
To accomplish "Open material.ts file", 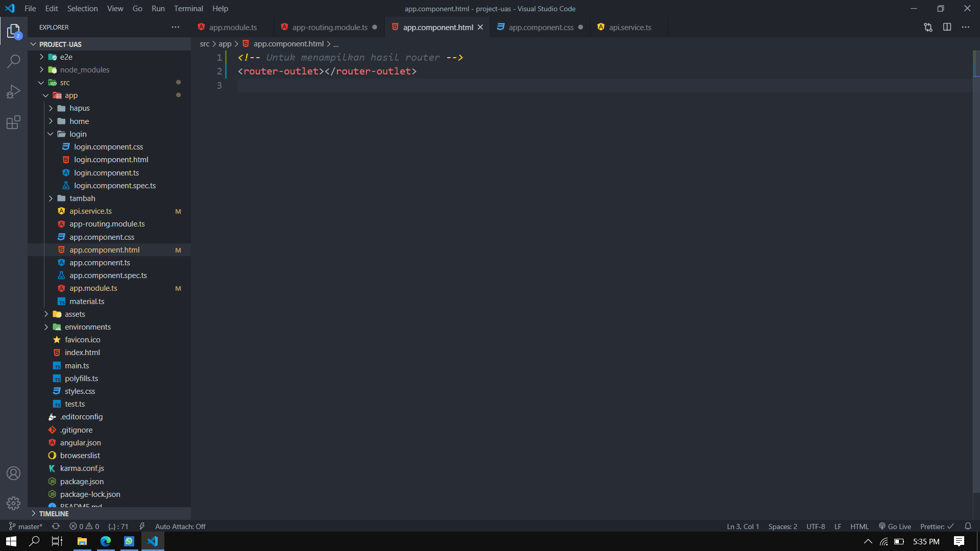I will pos(109,302).
